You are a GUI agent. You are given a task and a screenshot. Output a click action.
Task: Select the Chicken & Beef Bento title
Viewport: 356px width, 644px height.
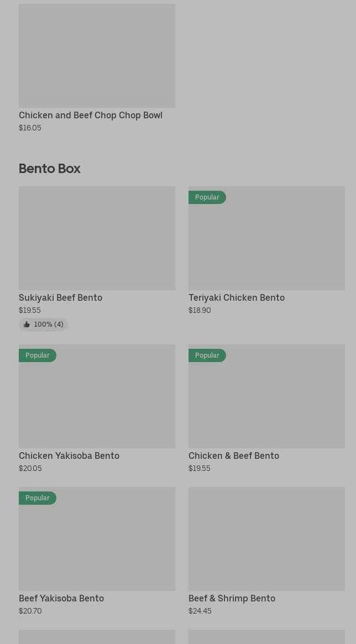(x=234, y=456)
